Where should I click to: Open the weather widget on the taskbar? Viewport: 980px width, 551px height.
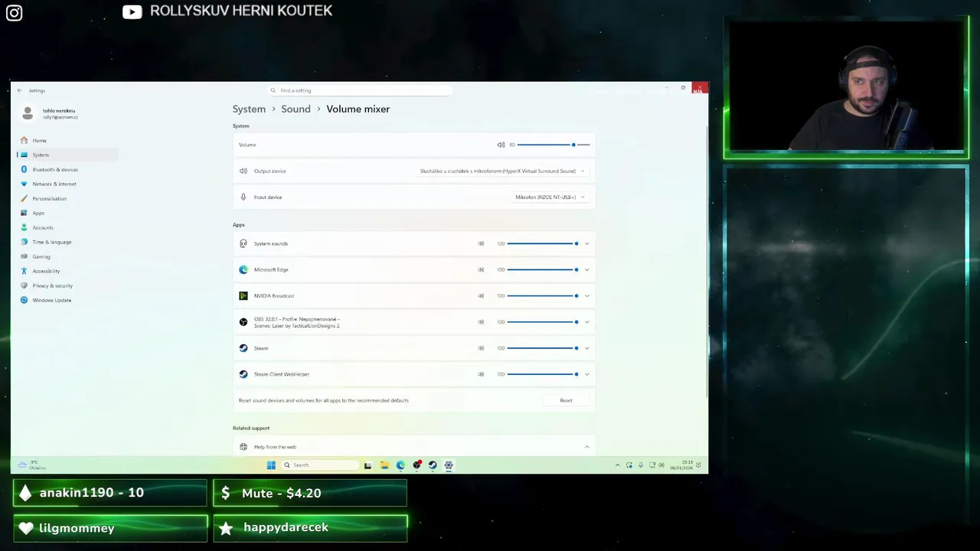tap(33, 465)
